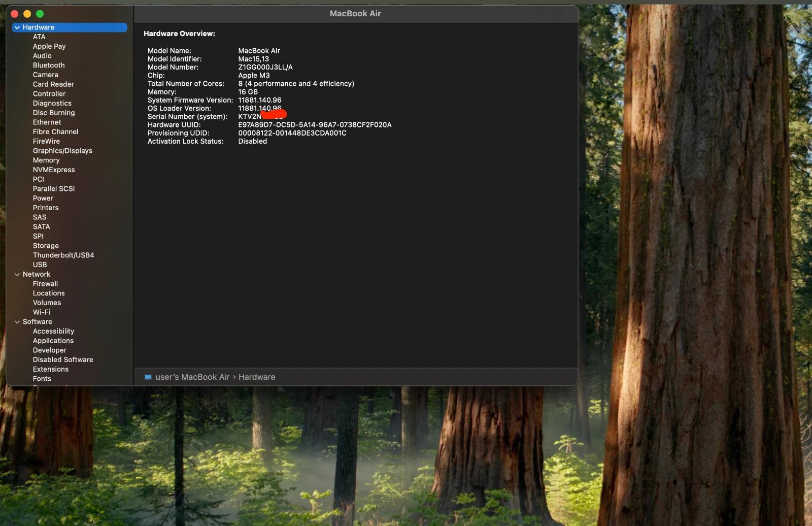
Task: Select Fonts under Software
Action: click(42, 379)
